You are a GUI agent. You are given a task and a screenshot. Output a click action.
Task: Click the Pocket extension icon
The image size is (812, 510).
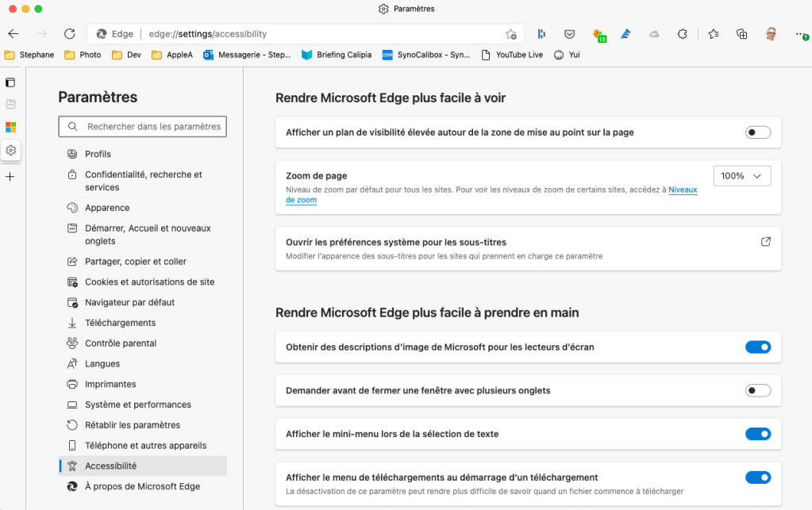coord(570,34)
